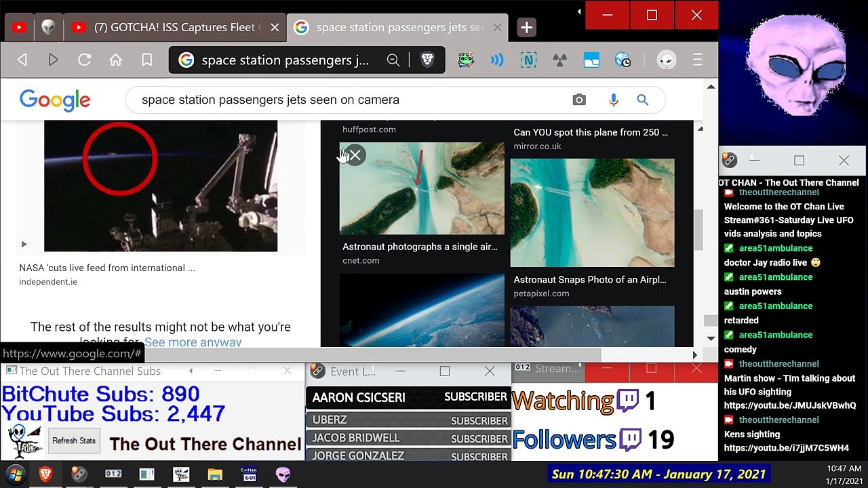Open the Windows Start menu
The image size is (868, 488).
16,474
